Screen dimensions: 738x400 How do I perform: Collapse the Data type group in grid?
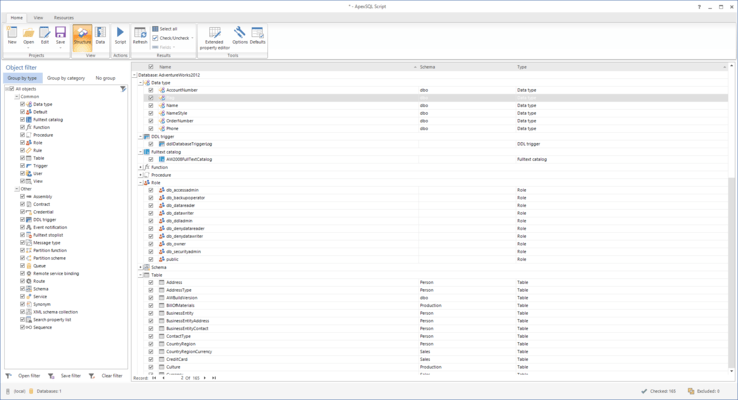coord(140,82)
